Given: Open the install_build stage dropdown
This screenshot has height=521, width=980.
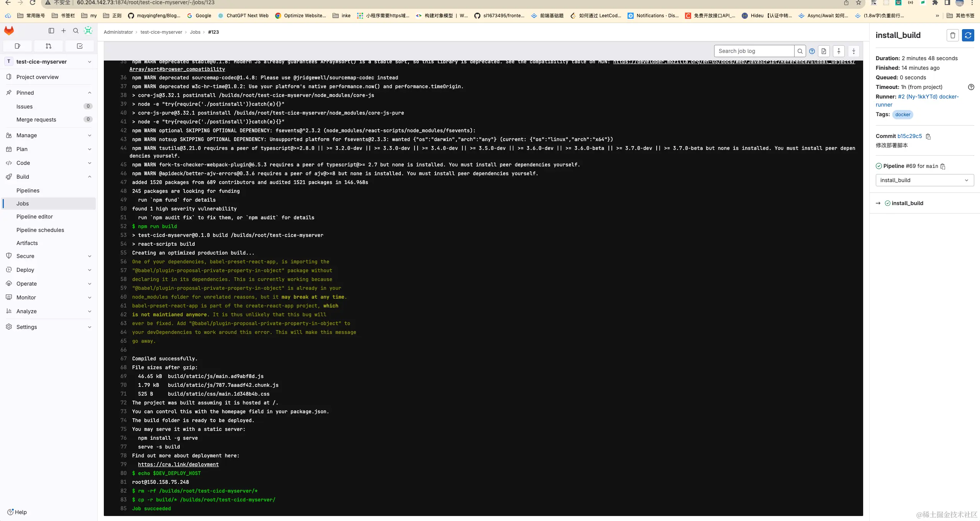Looking at the screenshot, I should [x=924, y=180].
